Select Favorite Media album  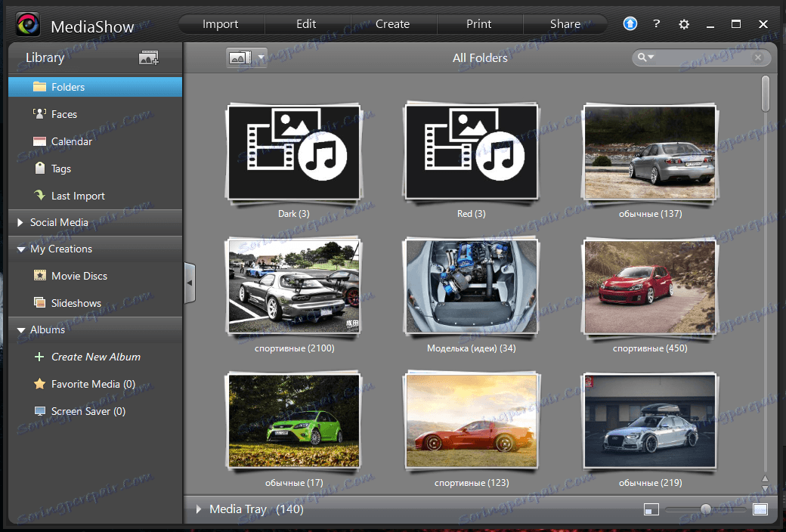93,384
